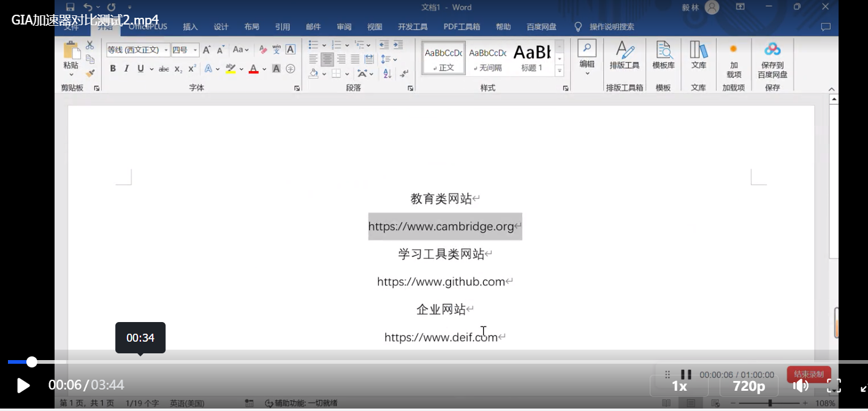868x411 pixels.
Task: Toggle numbered list
Action: point(337,45)
